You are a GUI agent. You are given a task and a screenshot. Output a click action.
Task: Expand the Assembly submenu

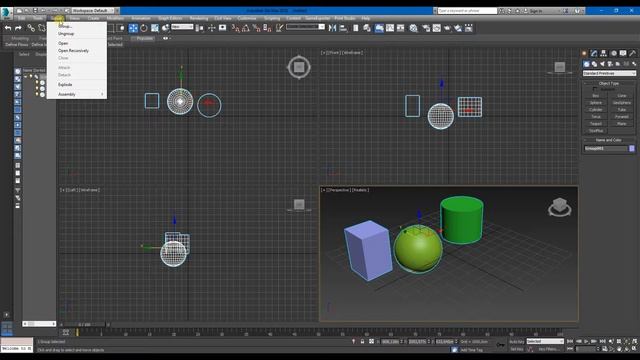coord(77,94)
